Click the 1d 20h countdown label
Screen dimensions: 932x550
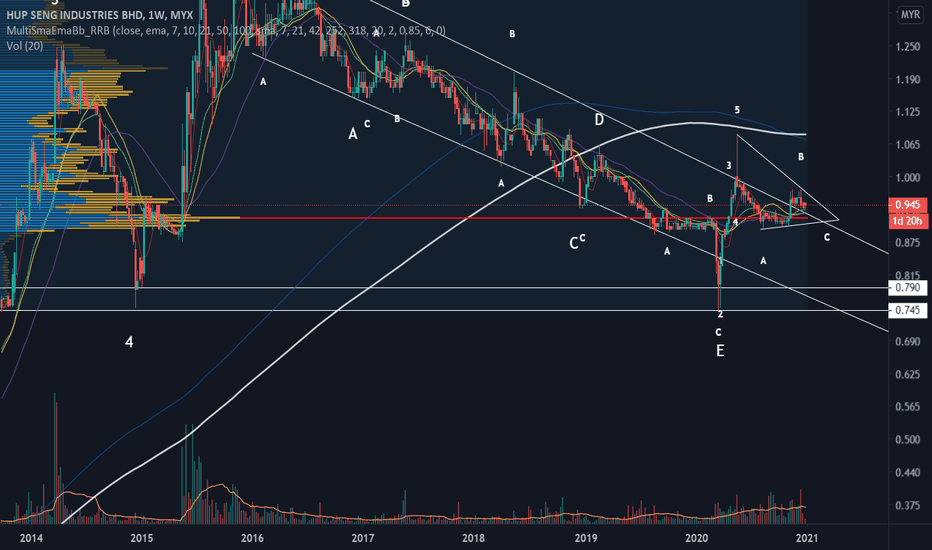[x=907, y=221]
